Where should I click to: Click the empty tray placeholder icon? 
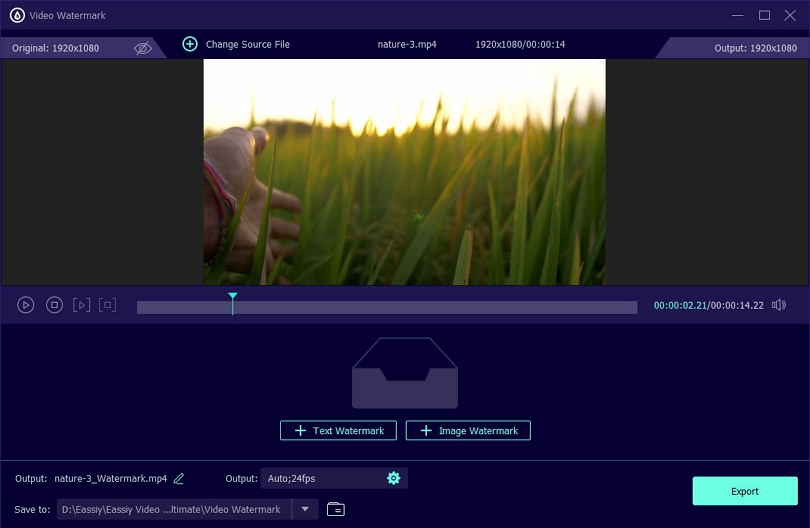[405, 372]
